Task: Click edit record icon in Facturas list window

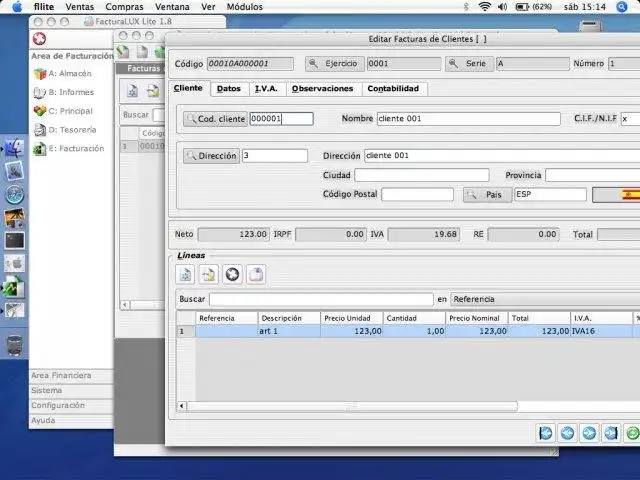Action: (153, 91)
